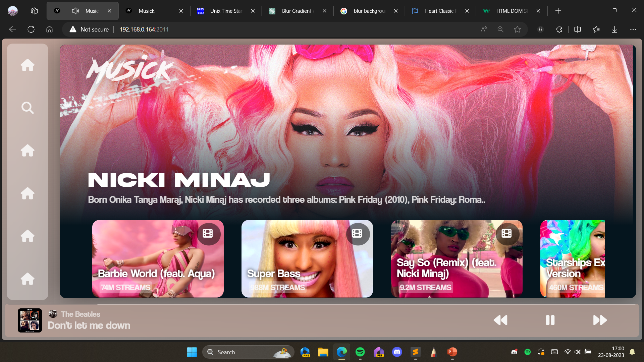This screenshot has height=362, width=644.
Task: Open the browser extensions menu
Action: pyautogui.click(x=559, y=29)
